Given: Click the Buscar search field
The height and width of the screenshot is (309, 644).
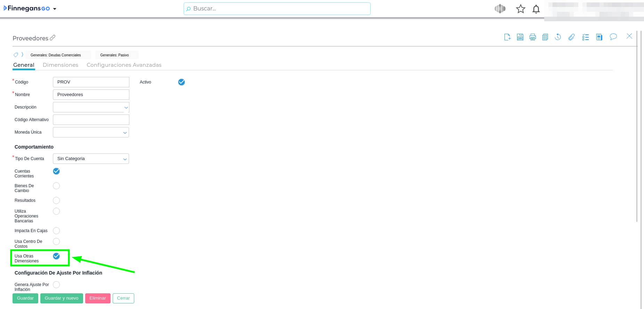Looking at the screenshot, I should pos(277,9).
